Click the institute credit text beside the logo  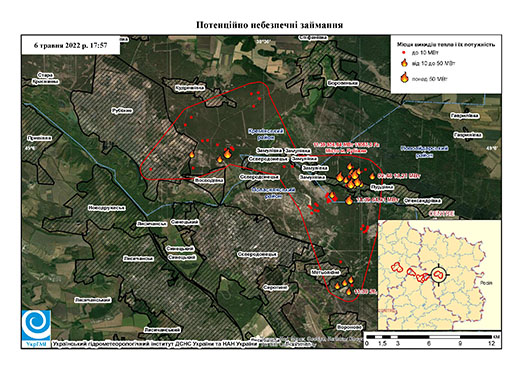coord(154,344)
